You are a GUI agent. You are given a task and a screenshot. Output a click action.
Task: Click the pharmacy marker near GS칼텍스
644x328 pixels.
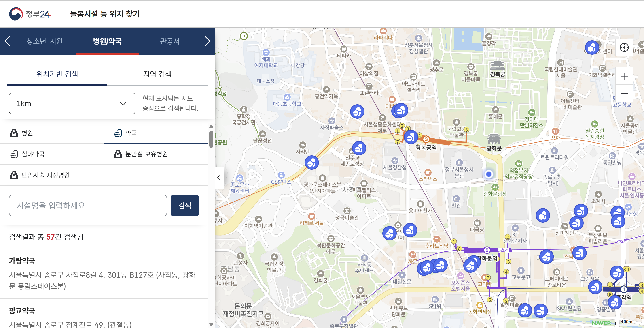[311, 163]
